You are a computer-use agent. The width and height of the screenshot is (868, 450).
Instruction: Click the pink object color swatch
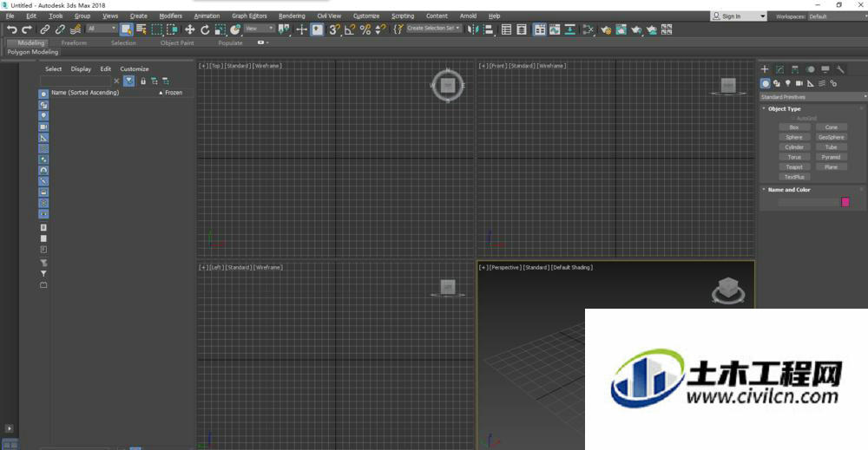[x=845, y=202]
